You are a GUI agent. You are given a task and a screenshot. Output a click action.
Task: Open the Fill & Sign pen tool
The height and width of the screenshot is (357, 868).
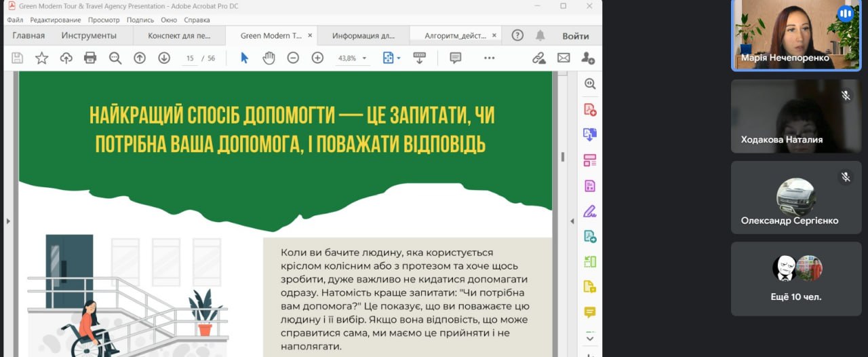(590, 210)
